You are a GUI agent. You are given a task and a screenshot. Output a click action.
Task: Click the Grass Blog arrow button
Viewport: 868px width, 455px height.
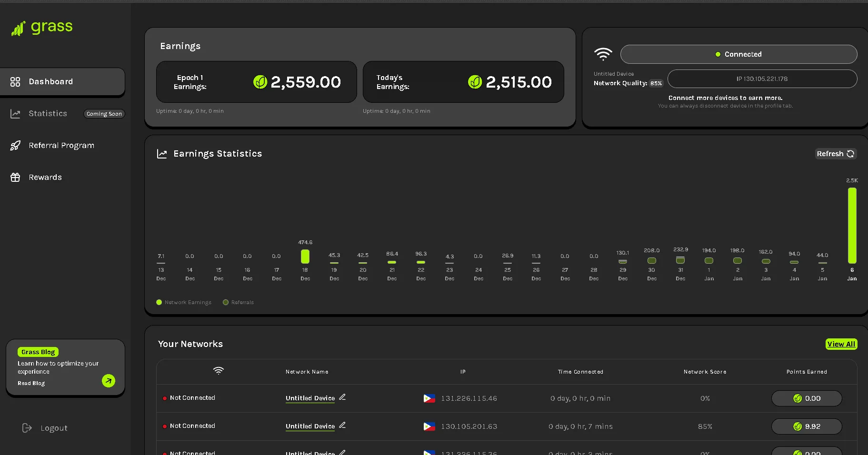(109, 381)
